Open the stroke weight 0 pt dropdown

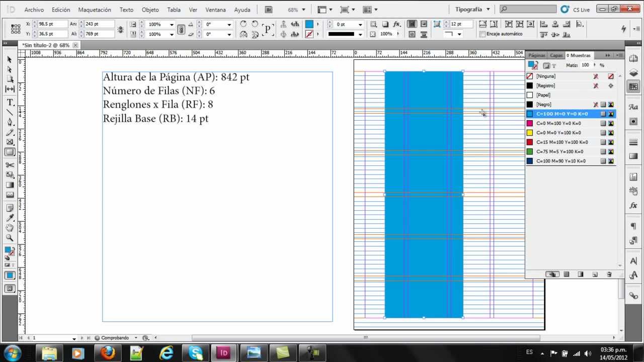(360, 25)
